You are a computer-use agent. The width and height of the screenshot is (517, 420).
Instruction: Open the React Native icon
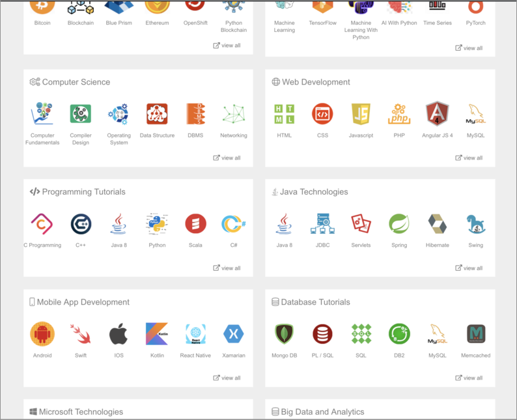[195, 334]
